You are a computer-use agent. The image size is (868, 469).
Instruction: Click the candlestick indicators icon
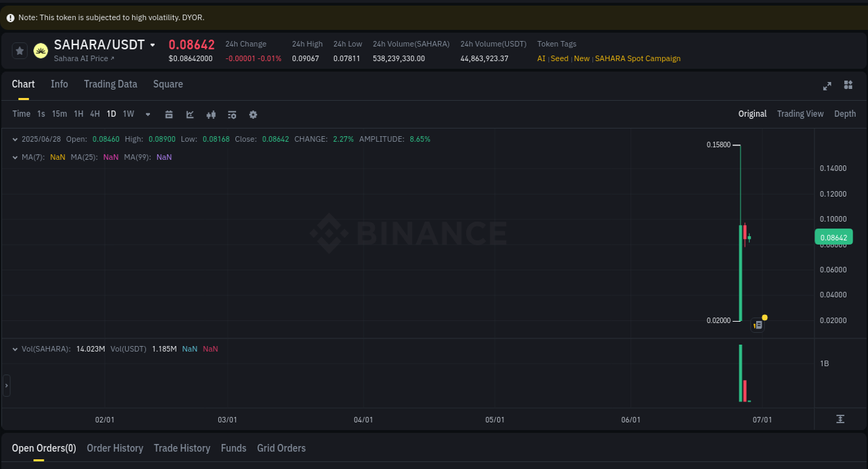211,114
